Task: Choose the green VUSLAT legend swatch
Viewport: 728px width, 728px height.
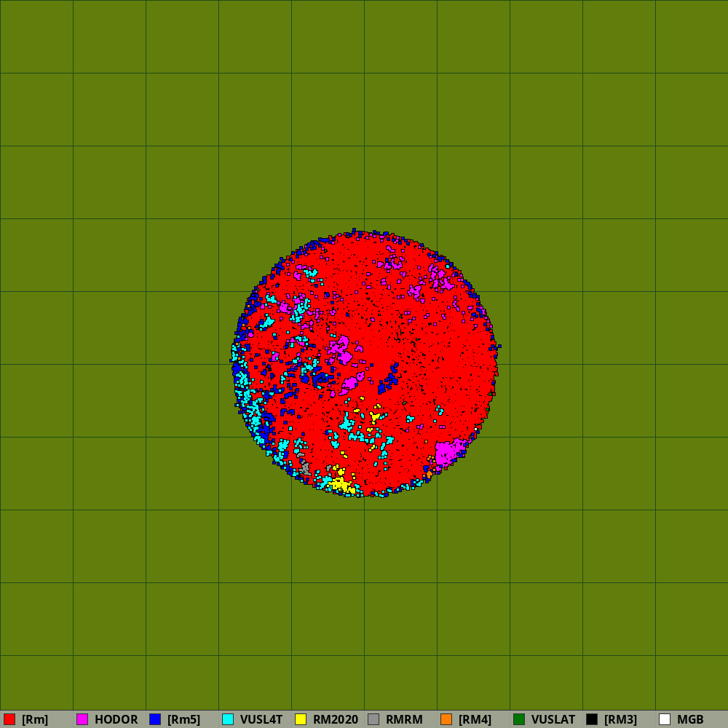Action: pyautogui.click(x=519, y=719)
